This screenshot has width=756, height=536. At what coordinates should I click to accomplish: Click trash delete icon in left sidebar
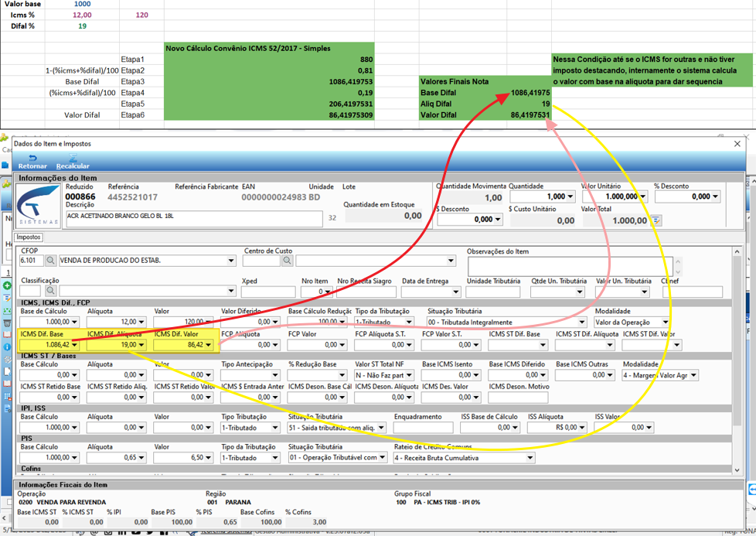(7, 323)
